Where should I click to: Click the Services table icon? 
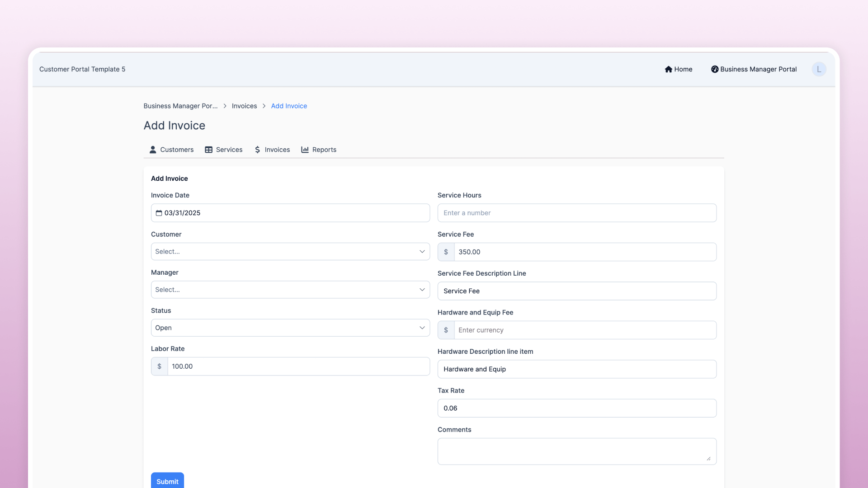click(208, 150)
